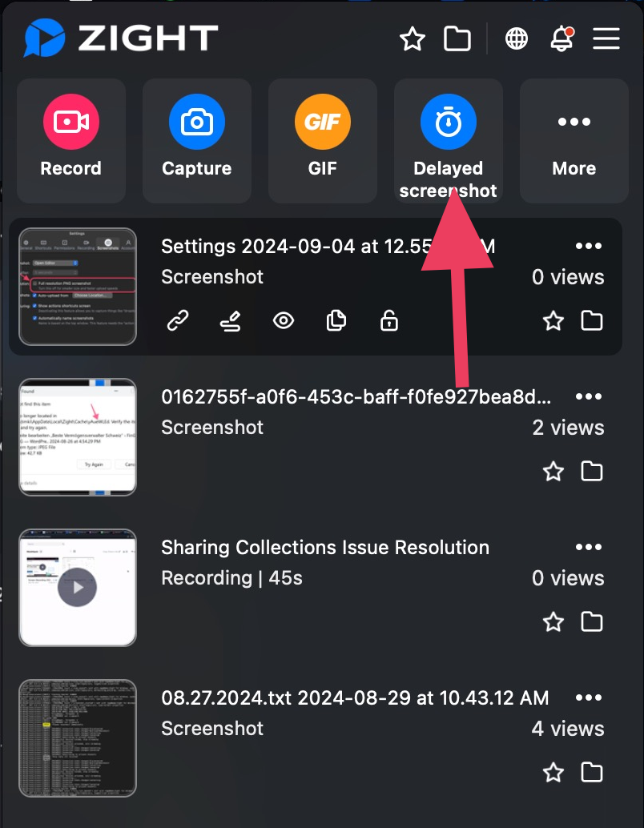This screenshot has width=644, height=828.
Task: Open options menu for Sharing Collections recording
Action: (x=589, y=547)
